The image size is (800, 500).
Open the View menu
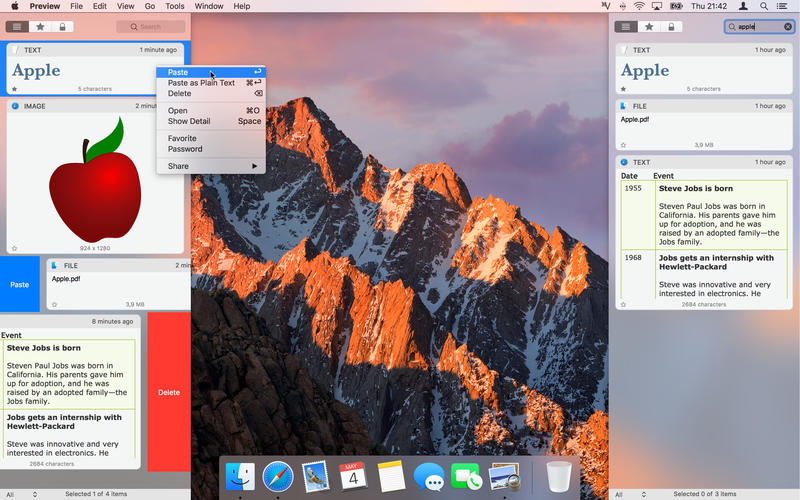126,6
